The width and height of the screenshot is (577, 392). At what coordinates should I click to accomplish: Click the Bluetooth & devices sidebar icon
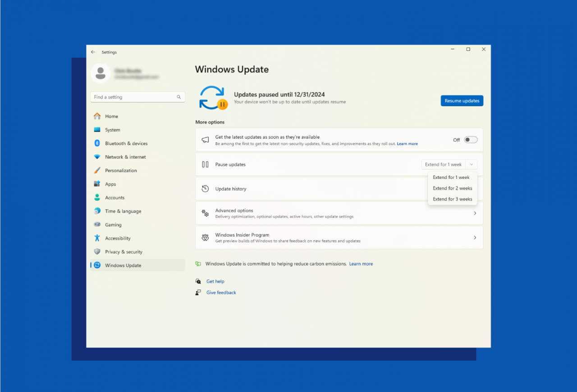click(x=97, y=143)
